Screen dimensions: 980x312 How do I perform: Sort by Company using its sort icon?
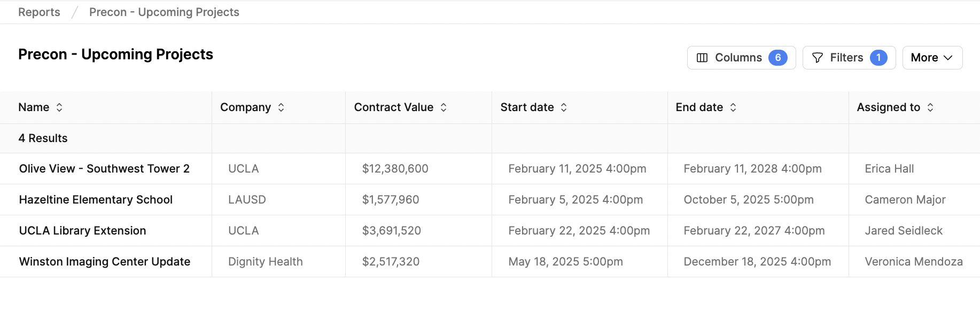(281, 107)
